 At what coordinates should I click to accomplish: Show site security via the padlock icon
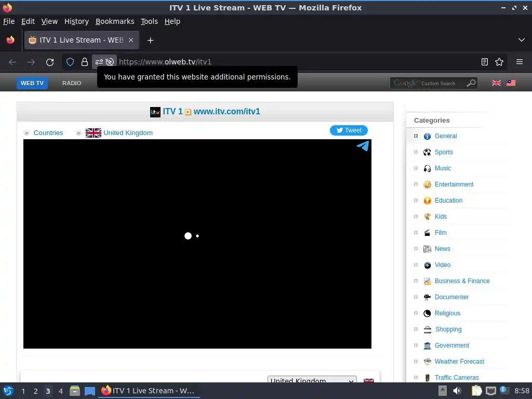pyautogui.click(x=85, y=62)
